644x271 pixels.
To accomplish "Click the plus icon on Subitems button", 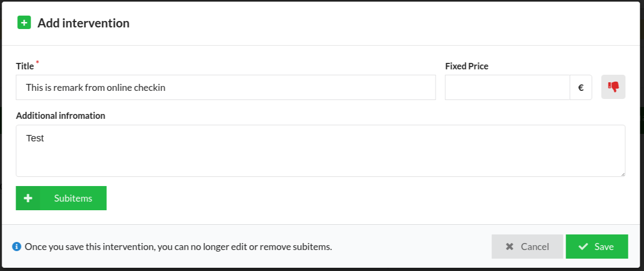I will (28, 198).
